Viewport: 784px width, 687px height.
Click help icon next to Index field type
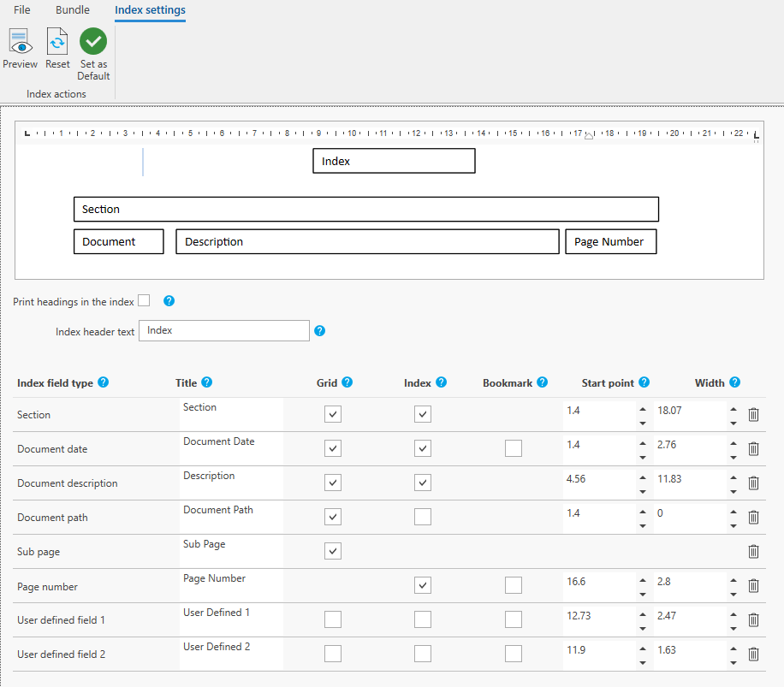[104, 382]
